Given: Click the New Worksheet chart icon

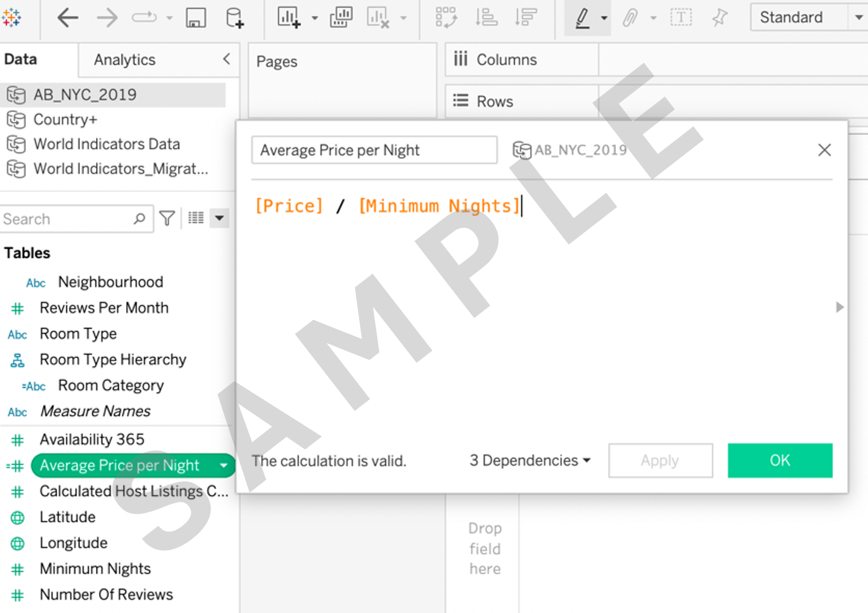Looking at the screenshot, I should tap(289, 18).
